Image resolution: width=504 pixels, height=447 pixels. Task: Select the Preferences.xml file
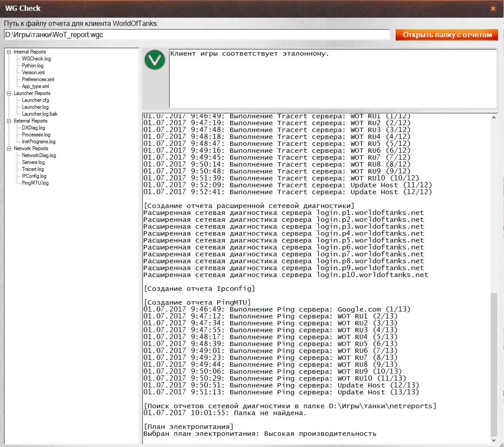38,79
